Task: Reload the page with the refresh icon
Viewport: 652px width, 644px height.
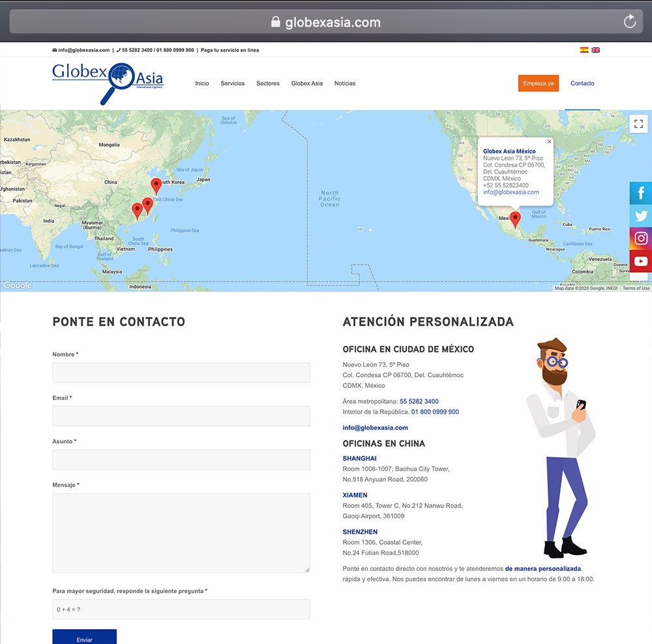Action: (x=630, y=22)
